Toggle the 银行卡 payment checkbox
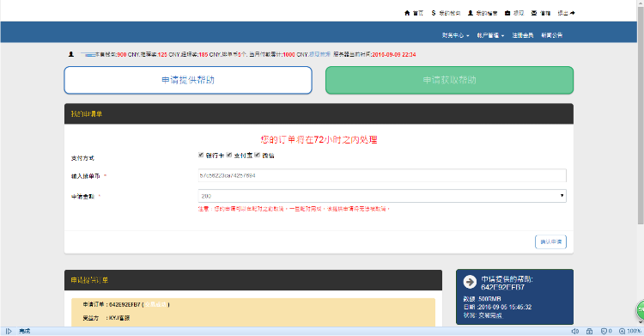644x336 pixels. [x=201, y=155]
